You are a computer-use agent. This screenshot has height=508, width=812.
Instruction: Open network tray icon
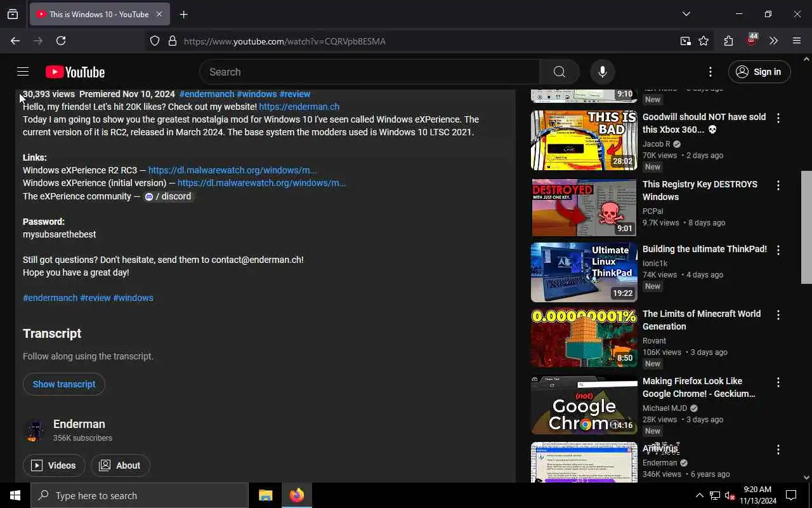[x=715, y=495]
